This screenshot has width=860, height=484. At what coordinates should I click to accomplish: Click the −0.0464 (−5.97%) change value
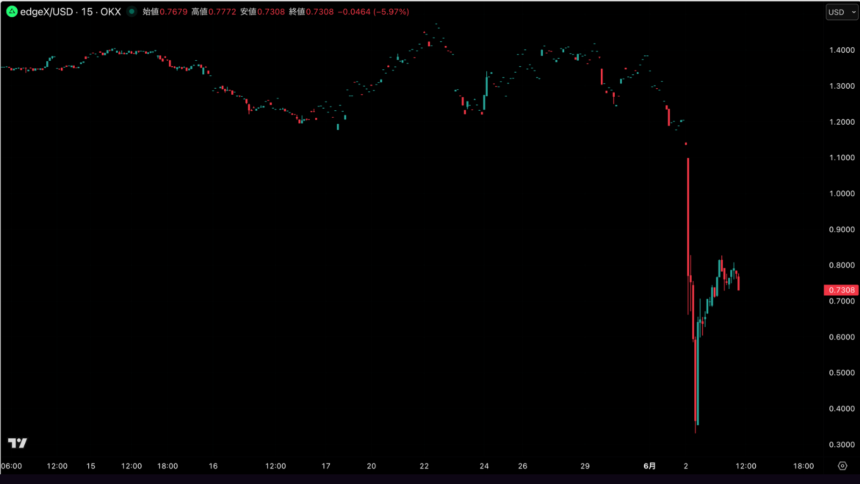click(x=374, y=12)
